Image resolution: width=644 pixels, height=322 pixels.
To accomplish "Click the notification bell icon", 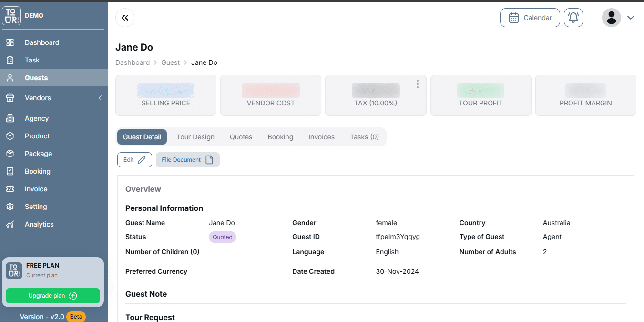I will click(x=573, y=18).
